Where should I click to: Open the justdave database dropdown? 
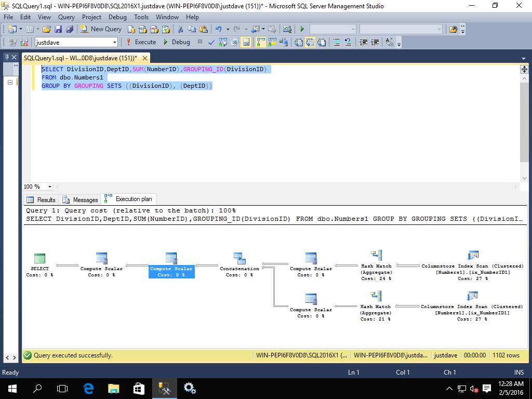tap(114, 42)
